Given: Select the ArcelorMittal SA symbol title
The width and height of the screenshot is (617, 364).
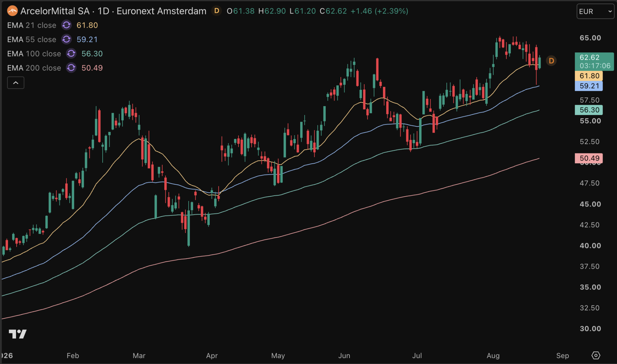Looking at the screenshot, I should point(55,11).
